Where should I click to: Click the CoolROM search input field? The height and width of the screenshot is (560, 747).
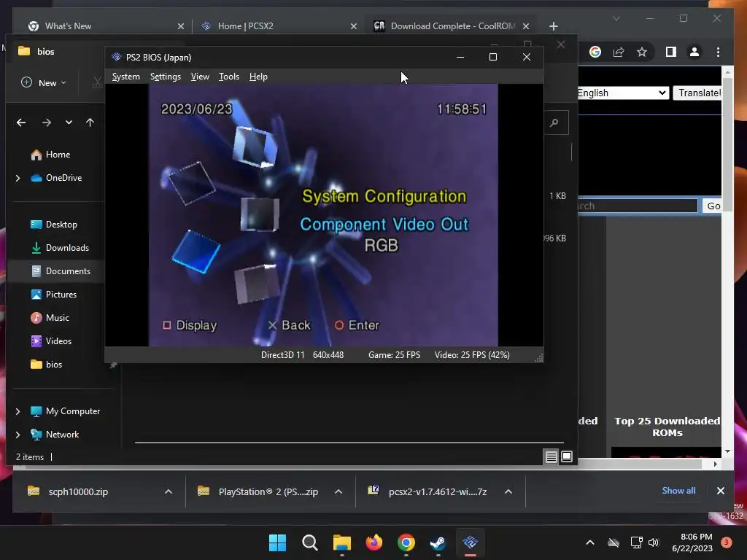638,206
